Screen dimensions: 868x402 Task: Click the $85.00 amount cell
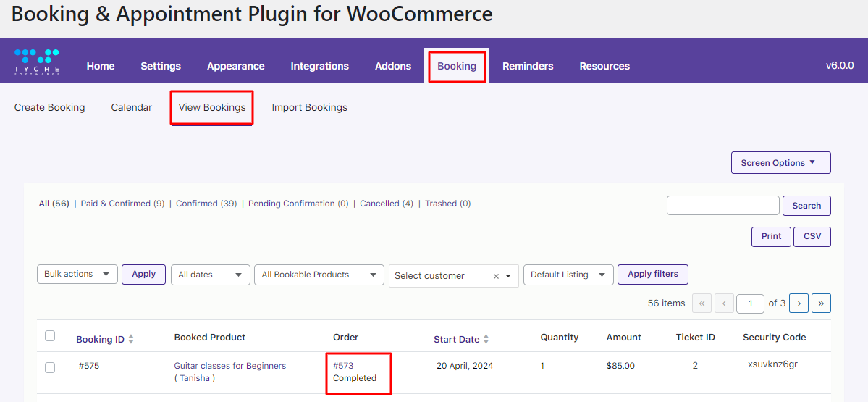620,366
